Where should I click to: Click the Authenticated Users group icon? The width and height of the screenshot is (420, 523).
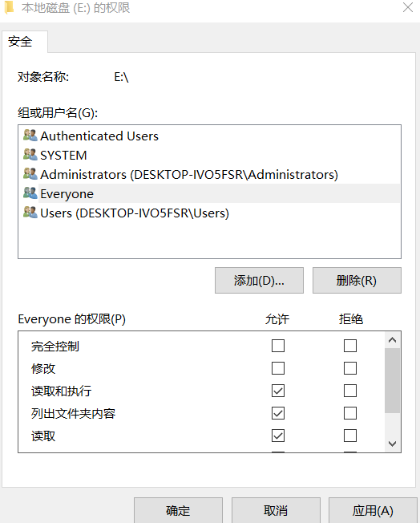[30, 136]
